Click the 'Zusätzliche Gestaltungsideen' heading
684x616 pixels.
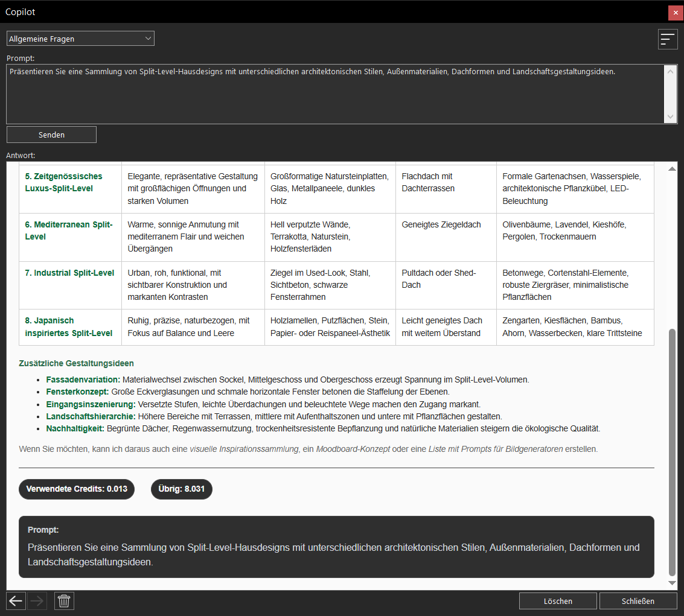[76, 364]
